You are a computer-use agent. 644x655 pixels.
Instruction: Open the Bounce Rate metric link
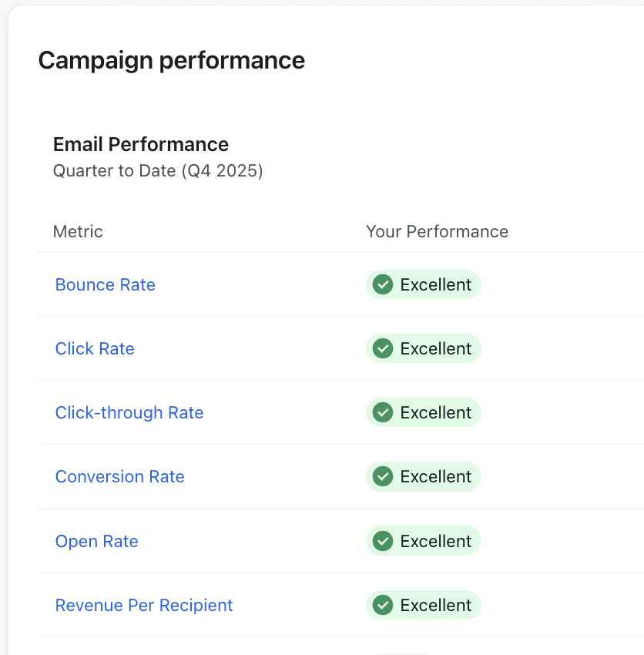pos(106,285)
